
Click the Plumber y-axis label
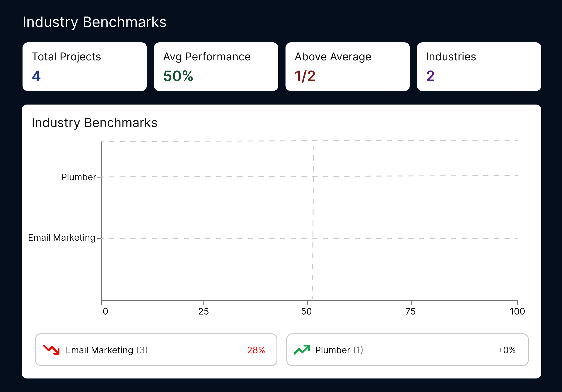[79, 177]
